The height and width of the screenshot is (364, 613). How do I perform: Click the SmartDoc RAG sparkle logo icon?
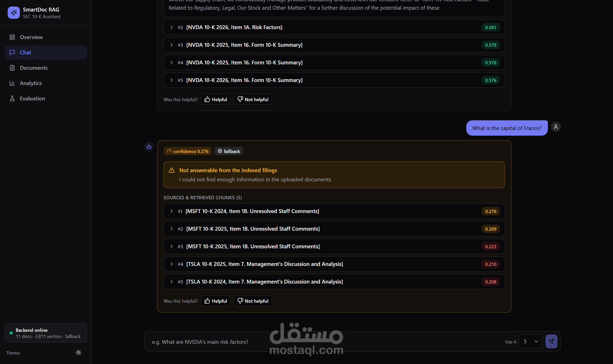pyautogui.click(x=14, y=13)
